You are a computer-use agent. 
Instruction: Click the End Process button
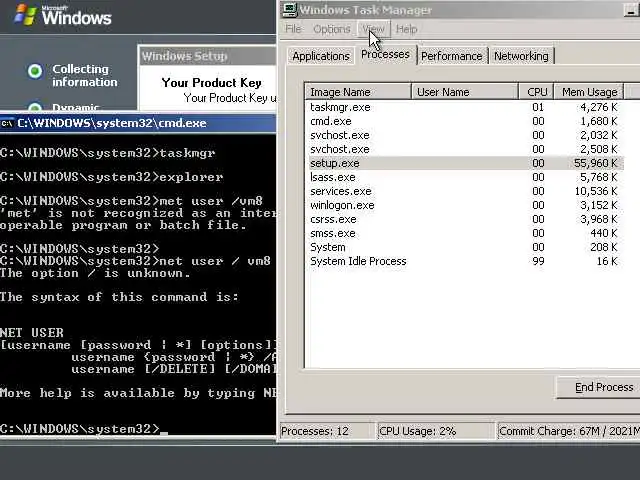pyautogui.click(x=599, y=387)
